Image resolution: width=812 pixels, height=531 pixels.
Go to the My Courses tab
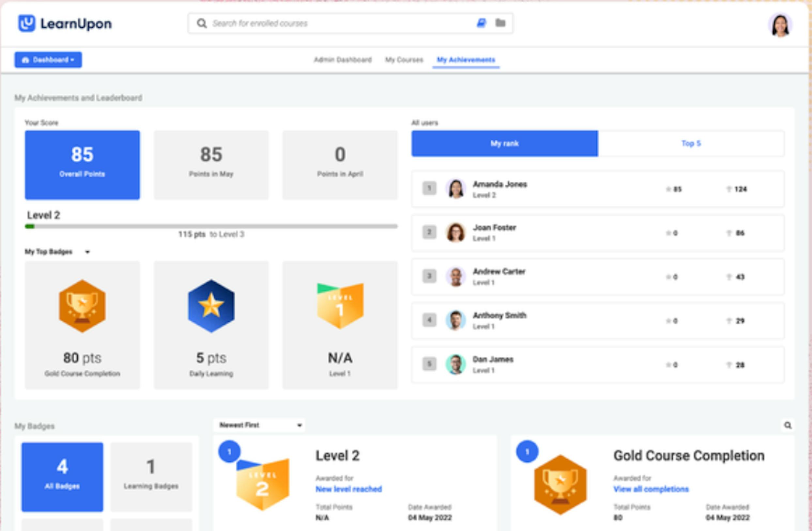pyautogui.click(x=404, y=60)
